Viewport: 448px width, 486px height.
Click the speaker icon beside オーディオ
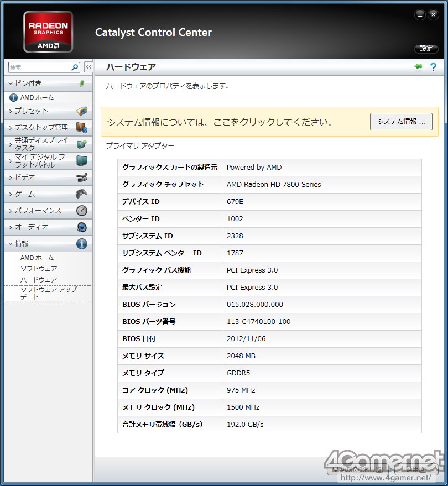(x=82, y=227)
